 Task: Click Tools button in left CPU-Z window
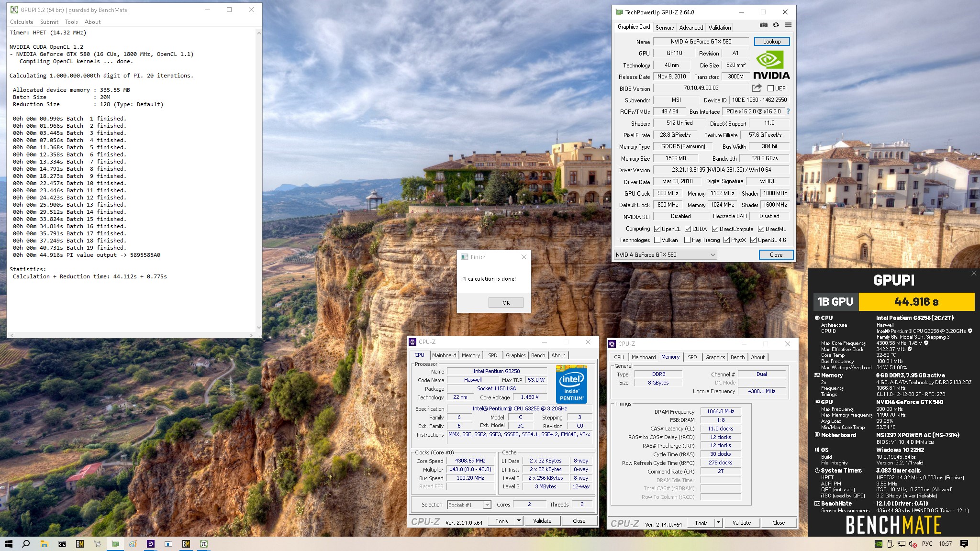(x=501, y=521)
